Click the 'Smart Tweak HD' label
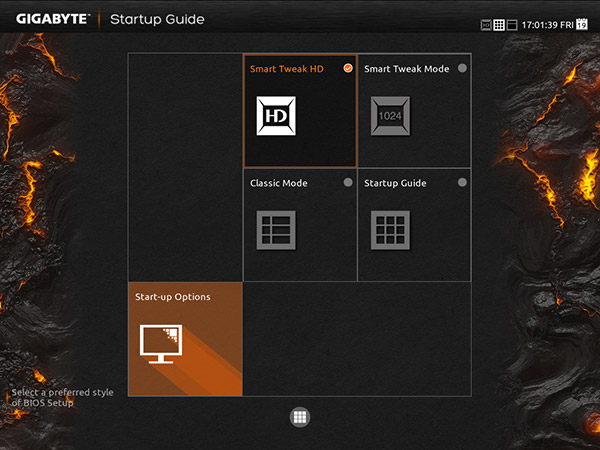The image size is (600, 450). [x=287, y=69]
